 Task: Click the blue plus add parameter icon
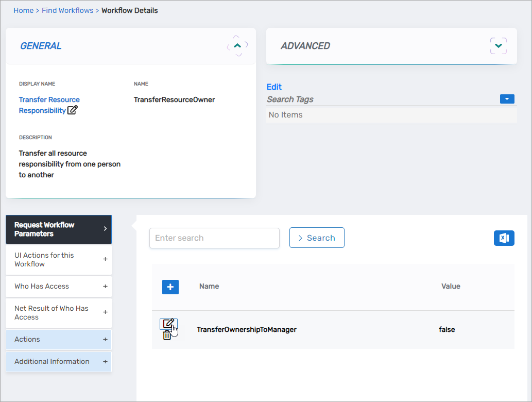[x=170, y=287]
